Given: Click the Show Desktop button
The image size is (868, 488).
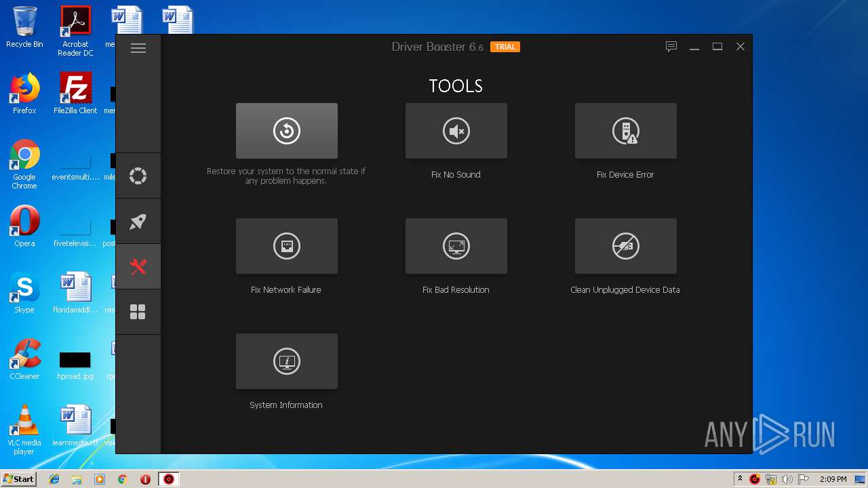Looking at the screenshot, I should pos(861,479).
